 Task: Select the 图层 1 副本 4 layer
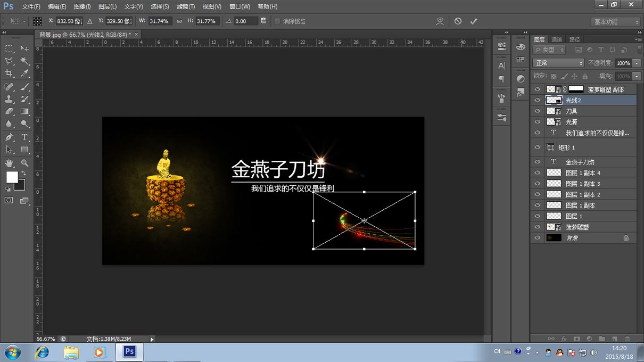(583, 173)
